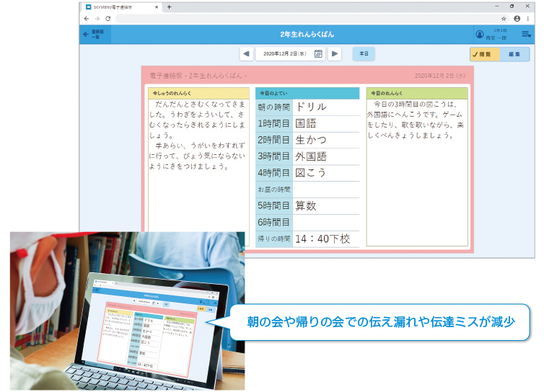Open the hamburger menu at top right
Image resolution: width=544 pixels, height=392 pixels.
(x=526, y=35)
